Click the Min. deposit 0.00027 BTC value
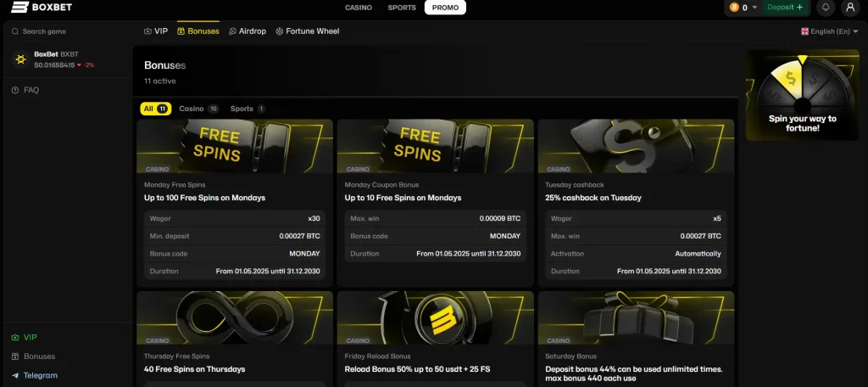Image resolution: width=868 pixels, height=387 pixels. click(299, 236)
